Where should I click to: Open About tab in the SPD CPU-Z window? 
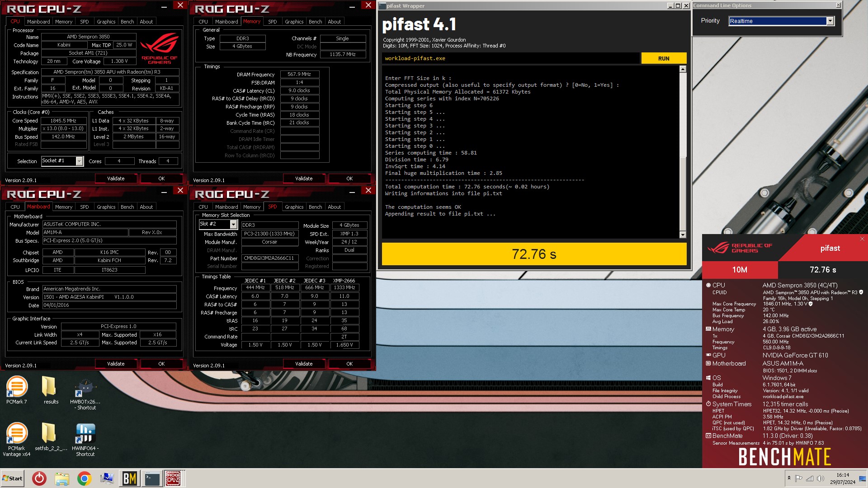tap(335, 207)
